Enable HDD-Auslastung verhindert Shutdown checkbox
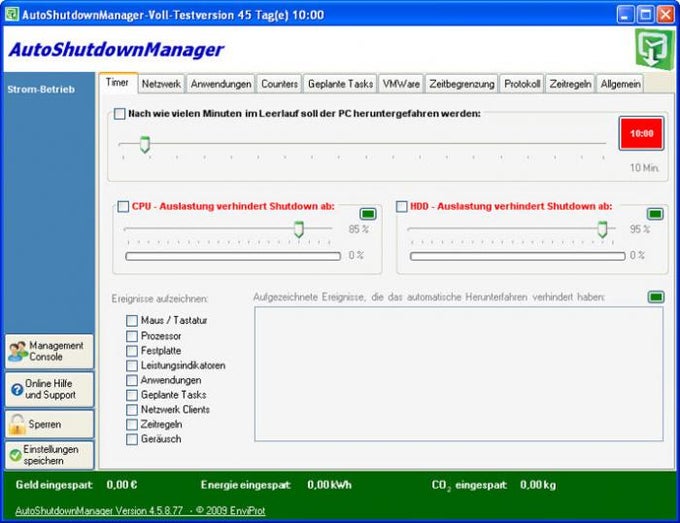The image size is (680, 523). (x=402, y=206)
